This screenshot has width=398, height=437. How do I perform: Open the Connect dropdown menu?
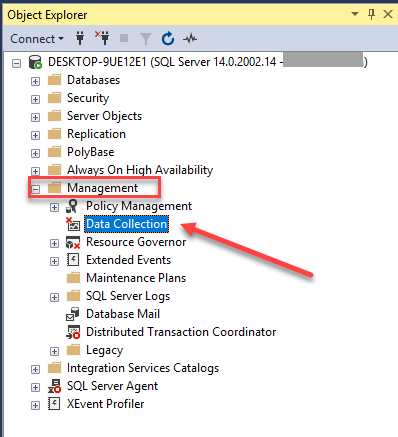(37, 39)
